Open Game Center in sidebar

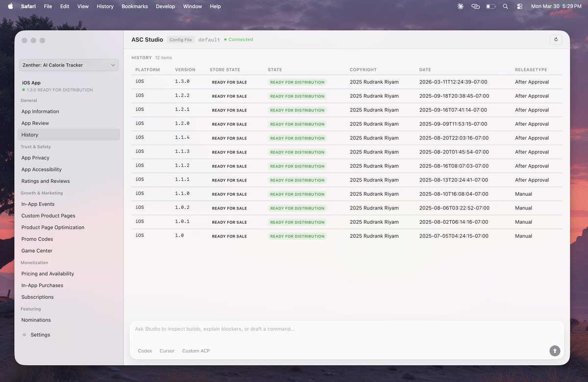click(69, 251)
